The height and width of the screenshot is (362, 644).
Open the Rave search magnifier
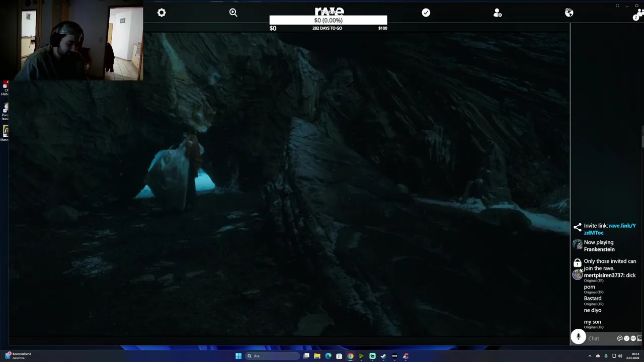[233, 13]
